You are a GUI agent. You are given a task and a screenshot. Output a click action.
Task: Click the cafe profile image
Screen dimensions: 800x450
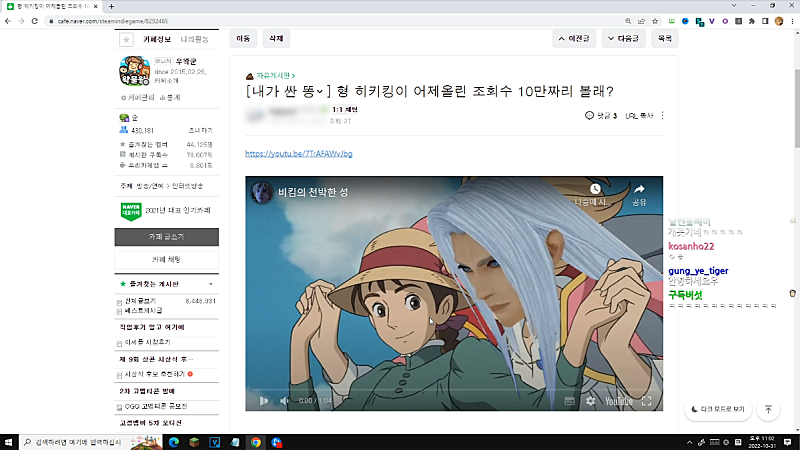pyautogui.click(x=135, y=70)
